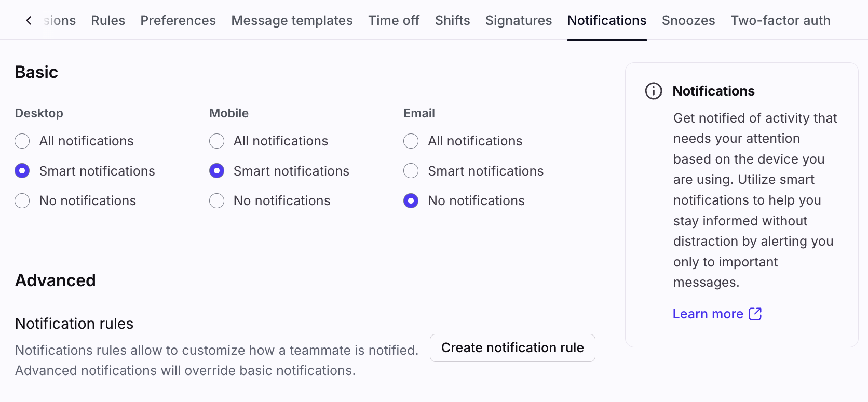Image resolution: width=868 pixels, height=402 pixels.
Task: Choose Desktop No notifications option
Action: (22, 201)
